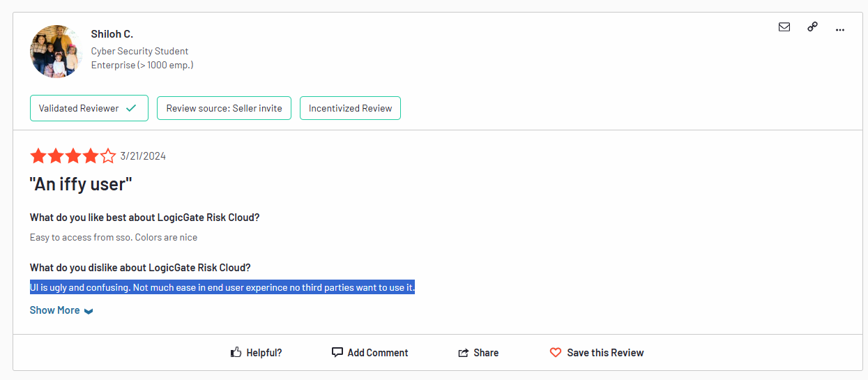The image size is (868, 380).
Task: Click the reviewer name Shiloh C.
Action: click(112, 33)
